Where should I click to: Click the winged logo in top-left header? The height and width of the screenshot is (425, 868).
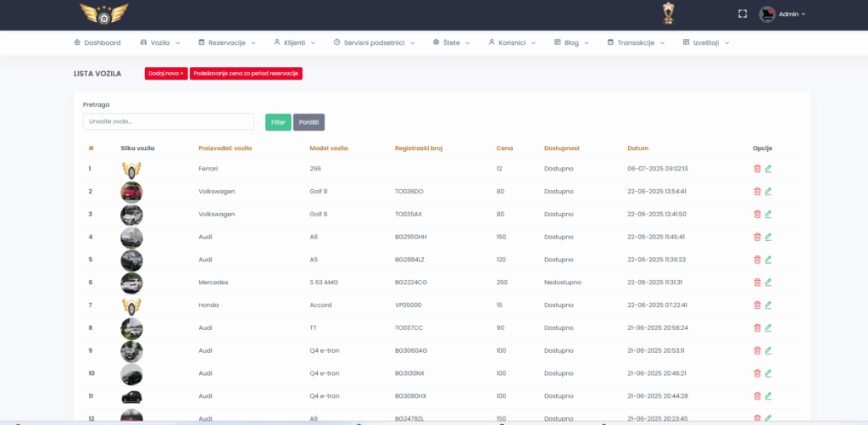coord(103,14)
